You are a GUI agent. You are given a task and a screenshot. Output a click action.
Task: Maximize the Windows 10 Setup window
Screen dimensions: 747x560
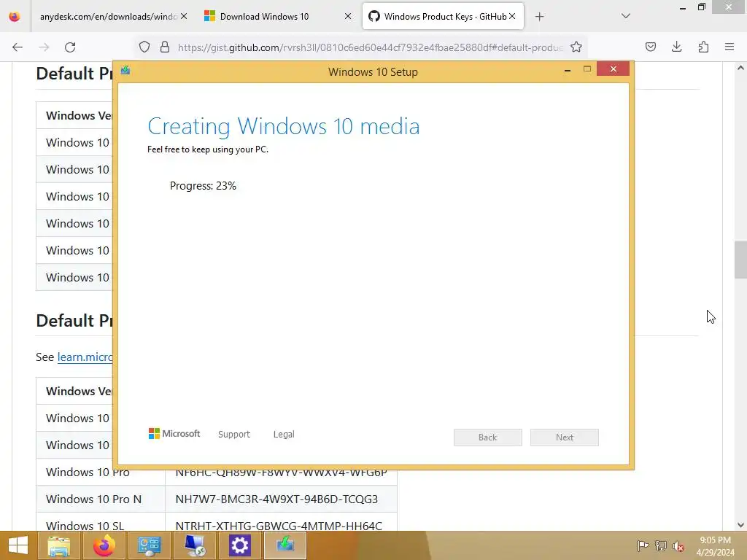[x=587, y=69]
